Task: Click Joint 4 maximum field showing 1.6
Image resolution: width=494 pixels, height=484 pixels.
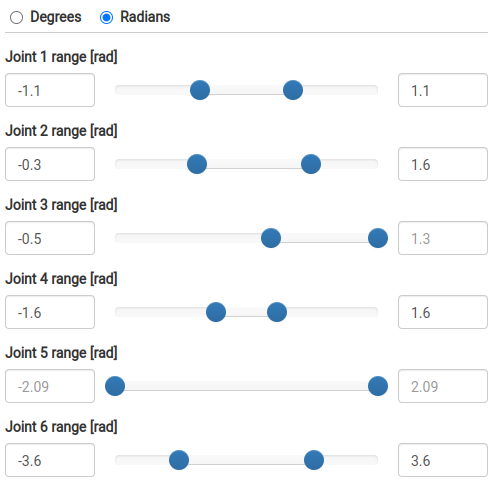Action: click(443, 312)
